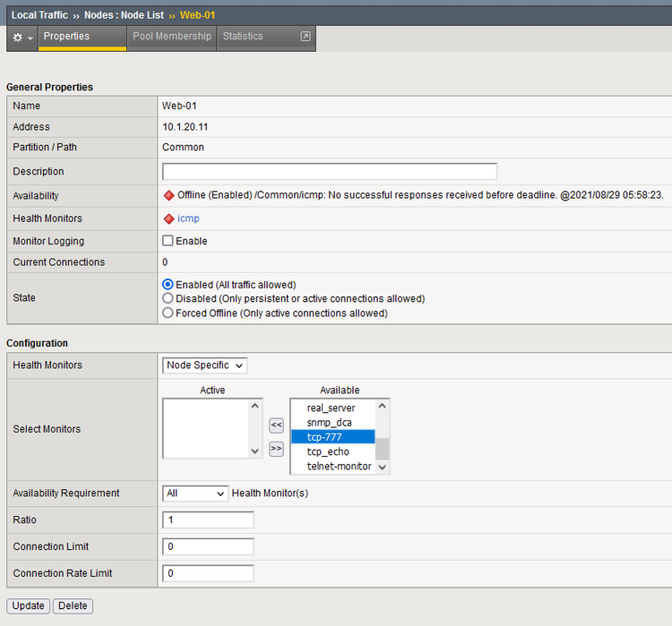Select the Disabled state radio button

168,298
